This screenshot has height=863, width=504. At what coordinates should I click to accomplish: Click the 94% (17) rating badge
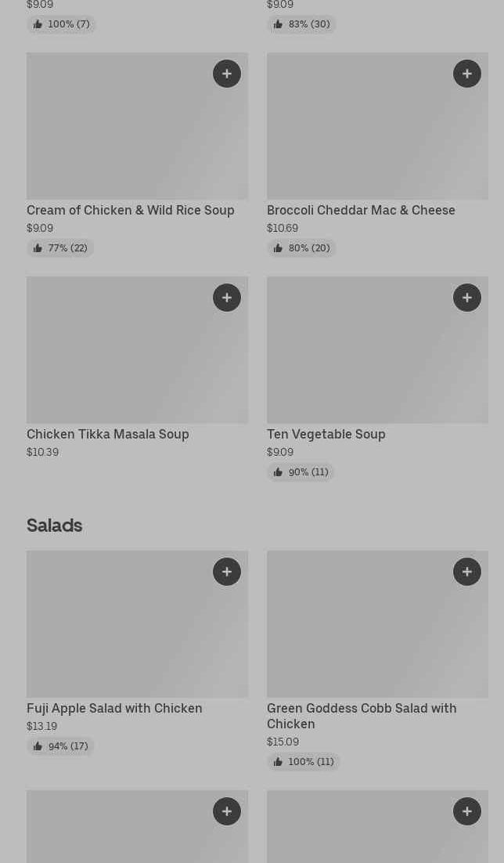tap(60, 746)
